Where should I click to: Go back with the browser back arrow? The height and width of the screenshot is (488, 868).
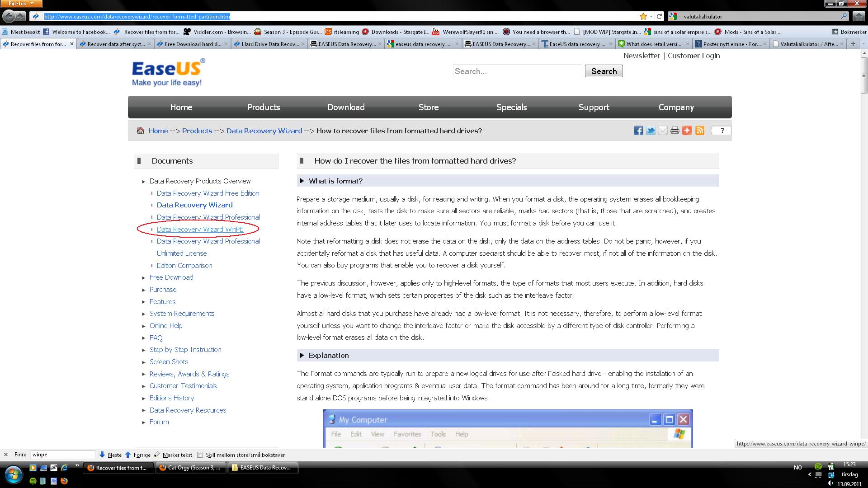9,16
